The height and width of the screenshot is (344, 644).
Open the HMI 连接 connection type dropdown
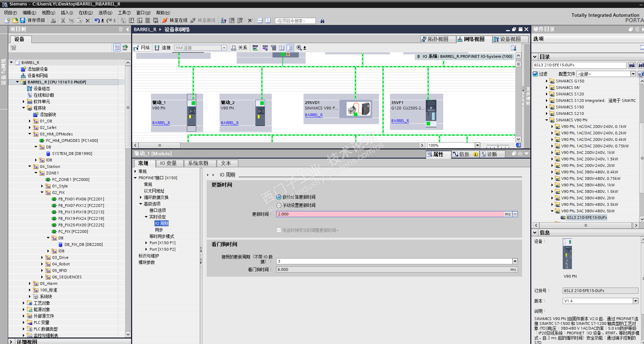224,48
